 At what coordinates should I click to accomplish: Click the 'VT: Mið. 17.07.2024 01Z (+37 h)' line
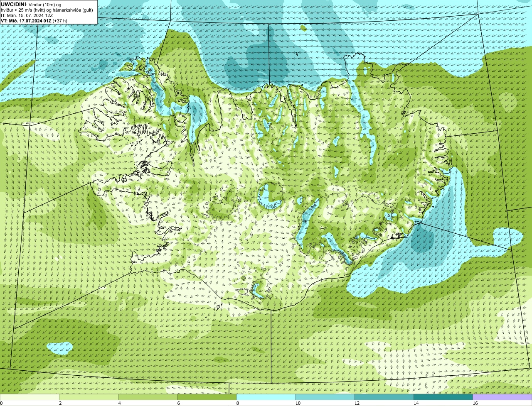point(33,20)
